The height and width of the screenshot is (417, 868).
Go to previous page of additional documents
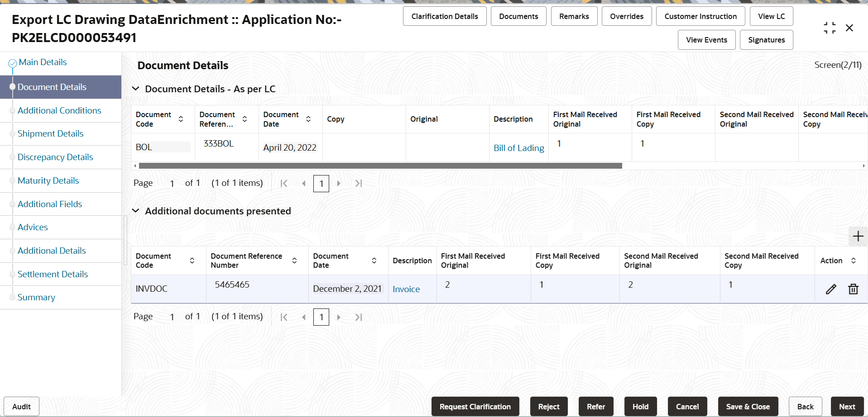(304, 317)
